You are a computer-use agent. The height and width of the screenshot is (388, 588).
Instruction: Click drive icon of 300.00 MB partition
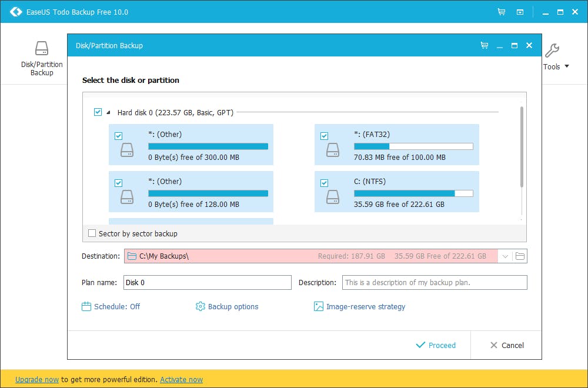pyautogui.click(x=127, y=150)
